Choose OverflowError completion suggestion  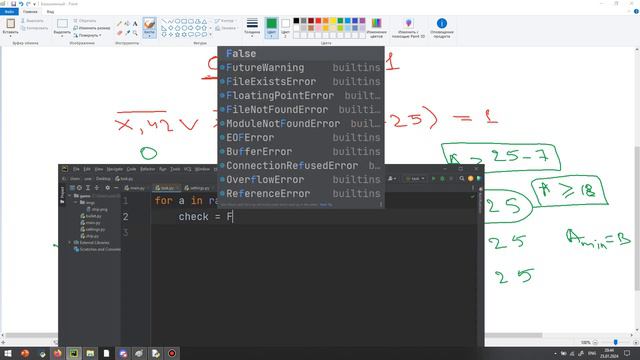coord(301,180)
